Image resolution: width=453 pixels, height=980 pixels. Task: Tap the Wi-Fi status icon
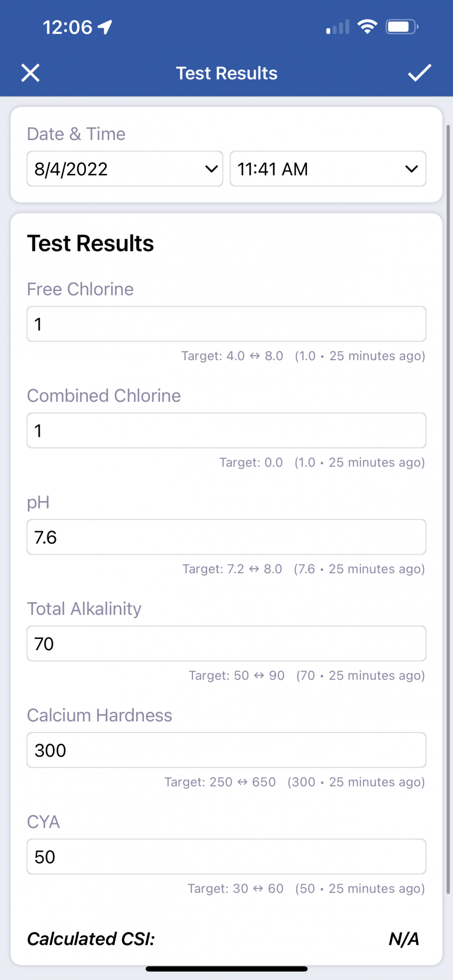click(x=367, y=26)
